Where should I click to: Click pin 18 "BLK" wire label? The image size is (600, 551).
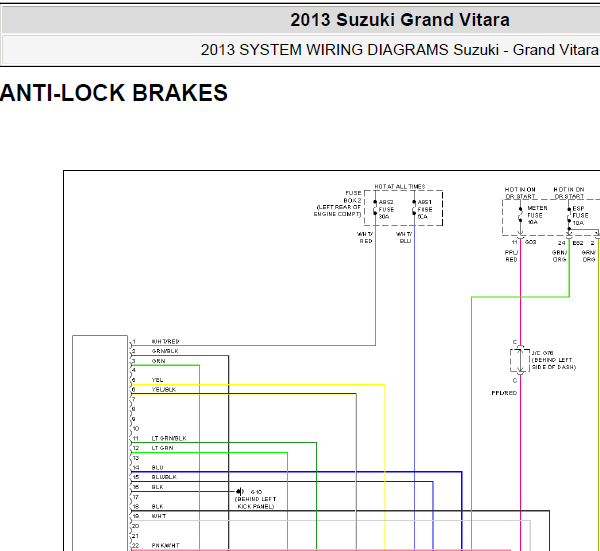(x=157, y=506)
